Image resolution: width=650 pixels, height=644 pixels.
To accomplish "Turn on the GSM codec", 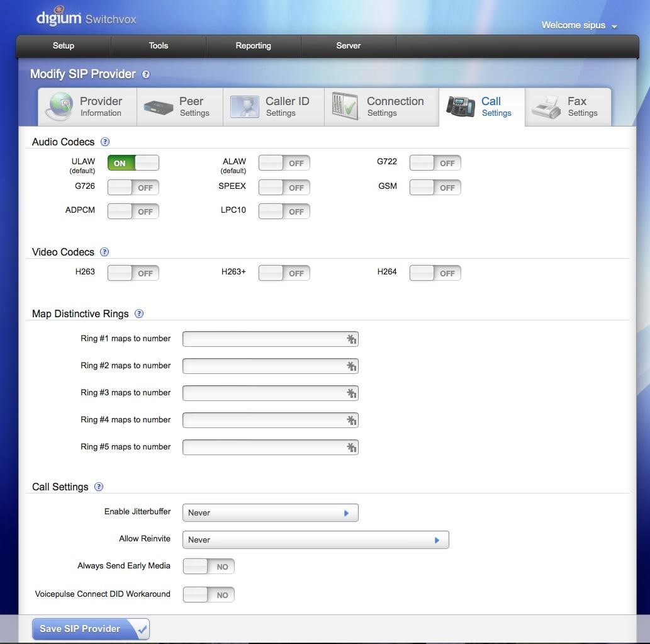I will (x=435, y=188).
